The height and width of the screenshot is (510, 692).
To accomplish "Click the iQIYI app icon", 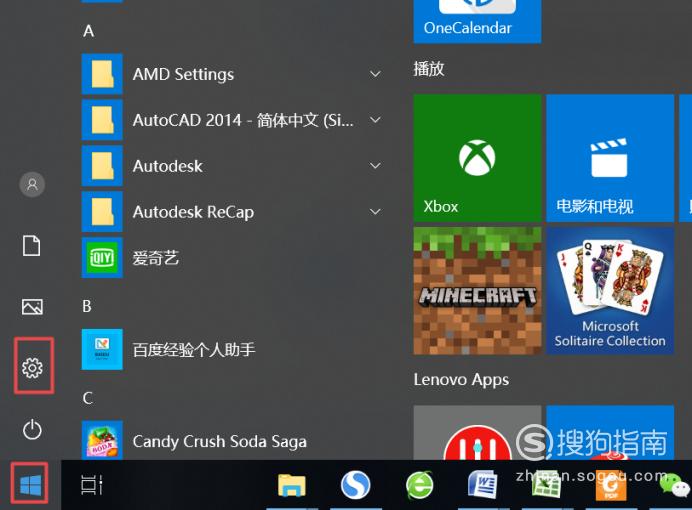I will pos(102,258).
